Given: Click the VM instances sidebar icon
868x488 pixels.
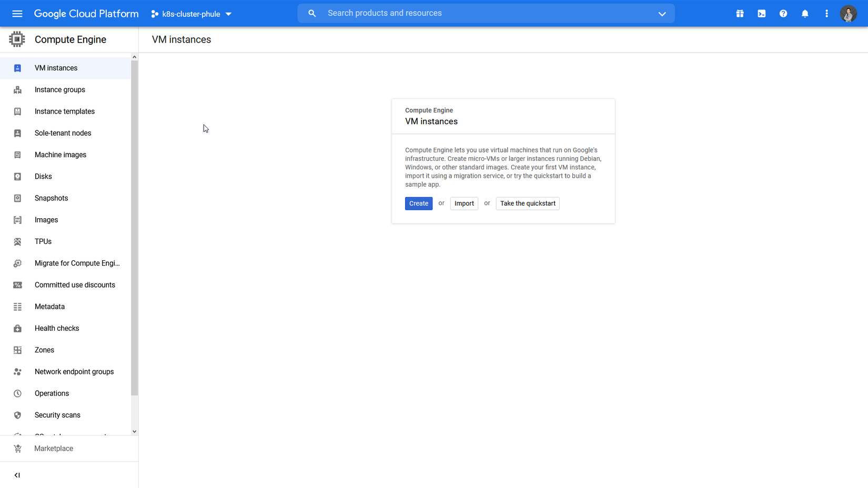Looking at the screenshot, I should point(17,68).
